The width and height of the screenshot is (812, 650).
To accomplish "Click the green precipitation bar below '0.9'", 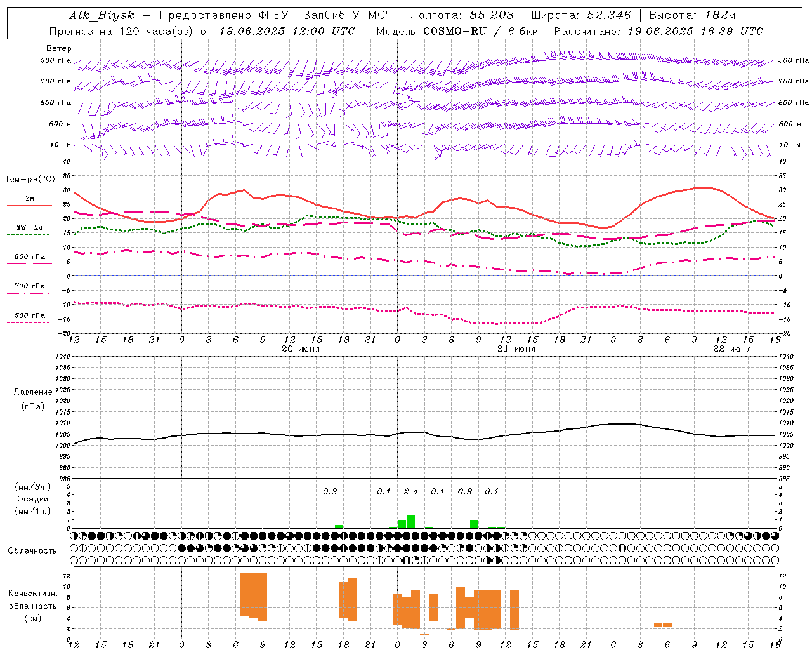I will pyautogui.click(x=475, y=524).
